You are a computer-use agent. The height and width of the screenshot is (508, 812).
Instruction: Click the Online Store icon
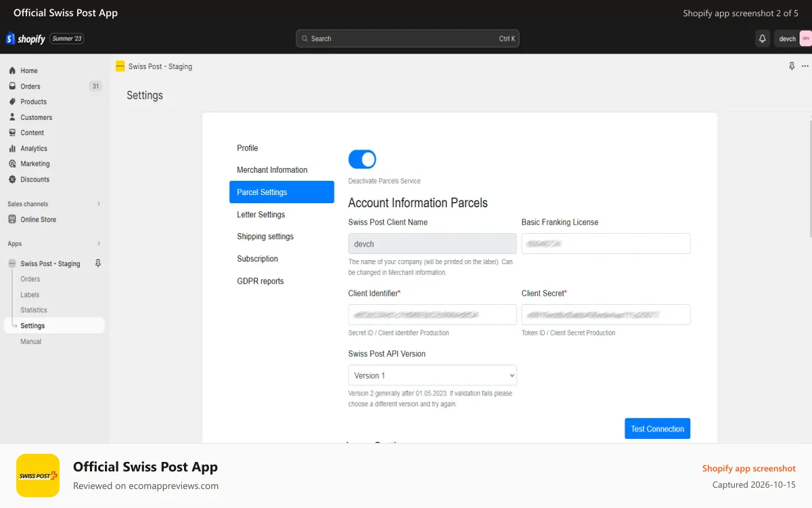[12, 219]
